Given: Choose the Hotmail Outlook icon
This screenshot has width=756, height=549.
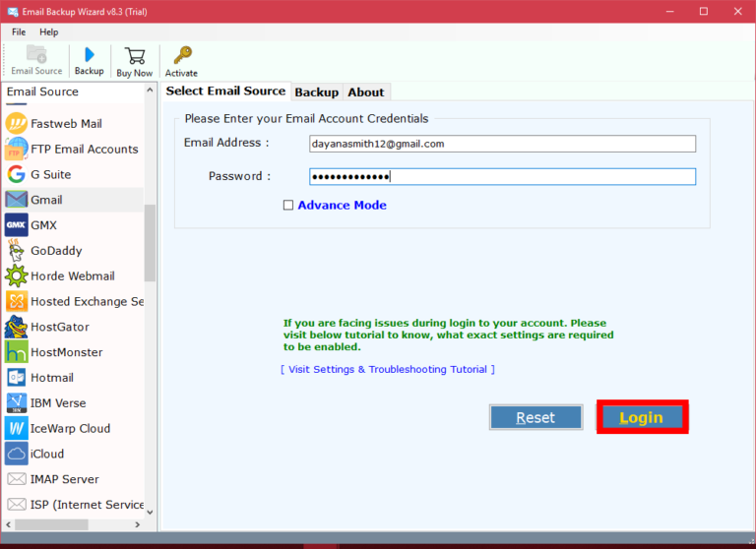Looking at the screenshot, I should [16, 378].
